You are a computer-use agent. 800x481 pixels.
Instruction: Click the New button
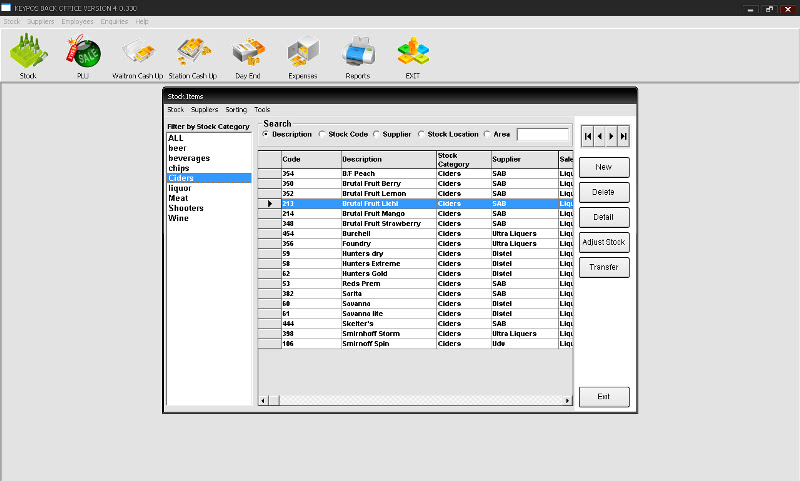click(604, 167)
